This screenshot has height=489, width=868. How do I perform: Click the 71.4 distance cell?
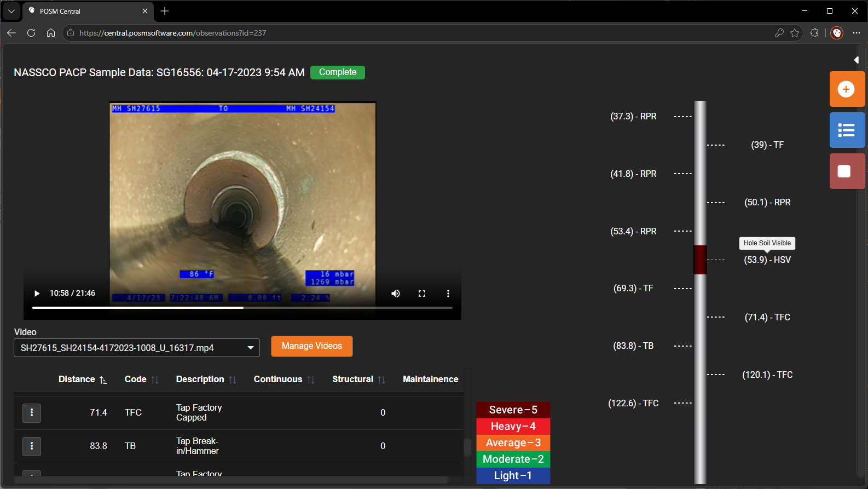[99, 413]
